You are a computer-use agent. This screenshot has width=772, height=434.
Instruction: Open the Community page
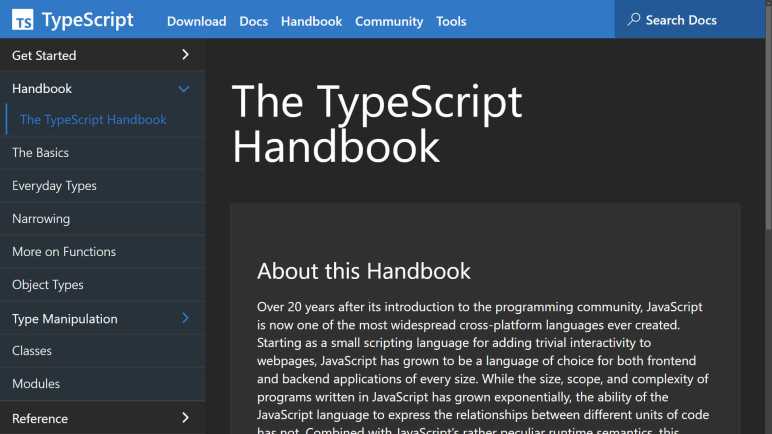tap(389, 21)
